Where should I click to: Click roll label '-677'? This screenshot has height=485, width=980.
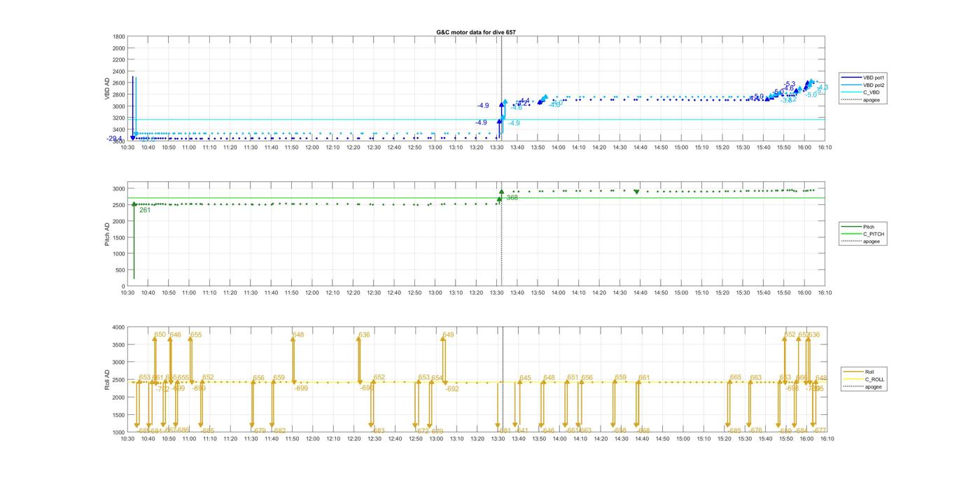click(x=820, y=430)
